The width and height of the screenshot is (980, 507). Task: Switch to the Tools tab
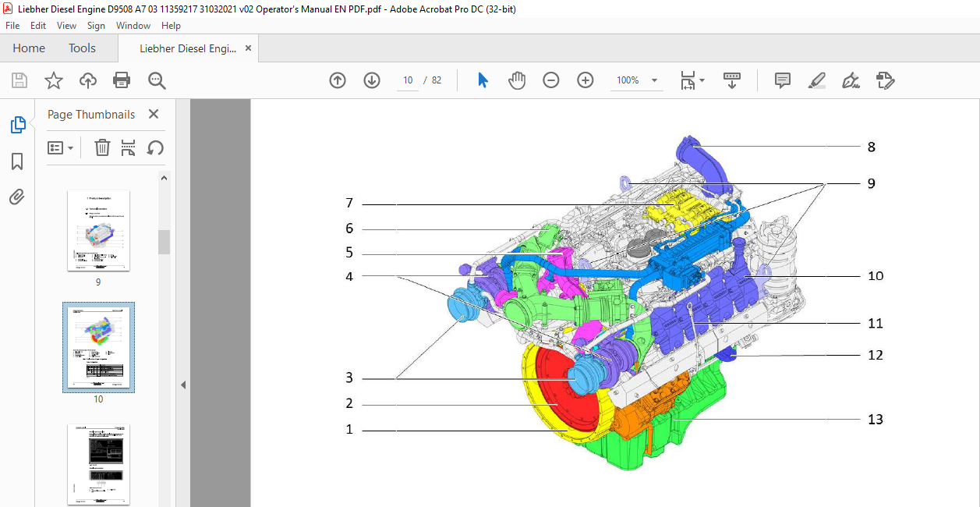click(x=82, y=48)
